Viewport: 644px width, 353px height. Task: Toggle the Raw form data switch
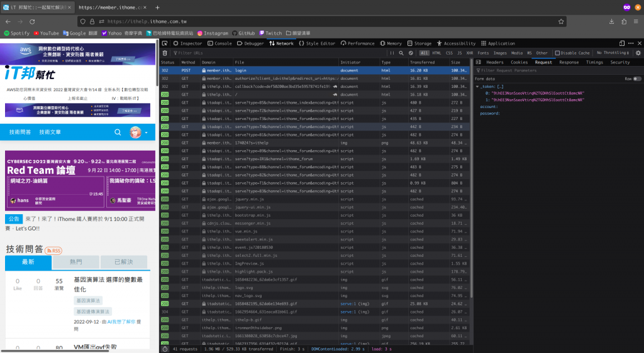[637, 79]
